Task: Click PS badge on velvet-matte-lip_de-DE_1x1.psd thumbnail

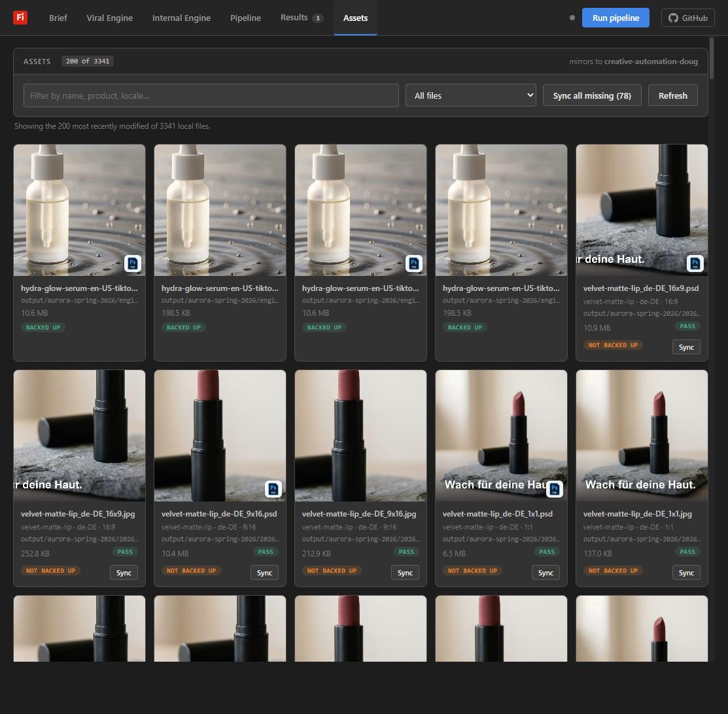Action: (555, 489)
